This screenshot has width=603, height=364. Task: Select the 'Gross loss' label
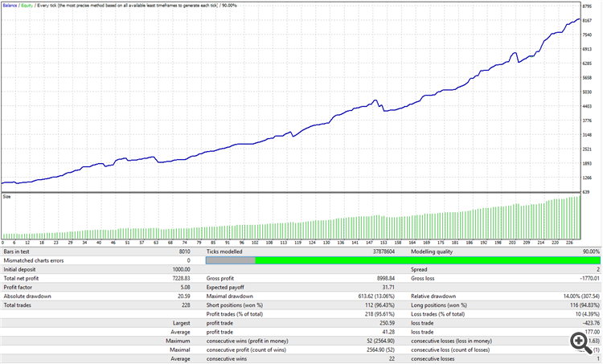(x=422, y=278)
